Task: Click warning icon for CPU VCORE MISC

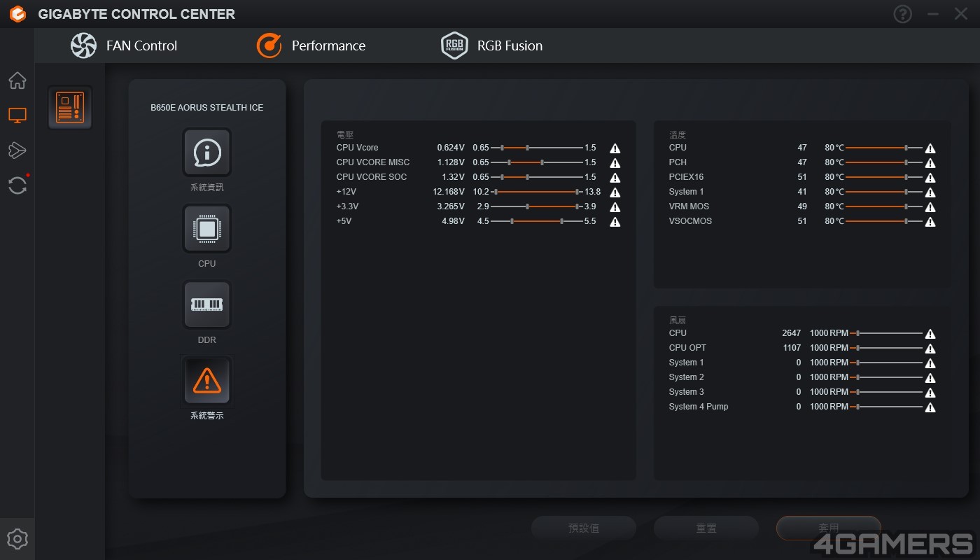Action: point(615,163)
